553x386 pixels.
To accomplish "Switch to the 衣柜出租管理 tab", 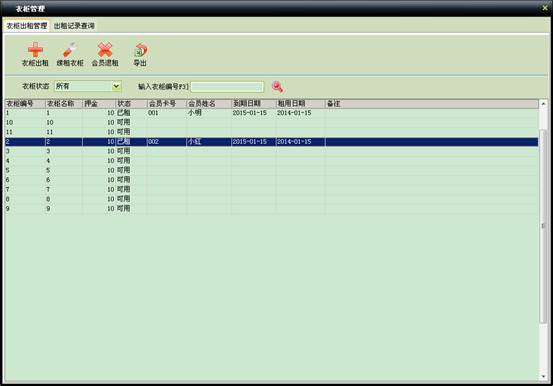I will 27,26.
